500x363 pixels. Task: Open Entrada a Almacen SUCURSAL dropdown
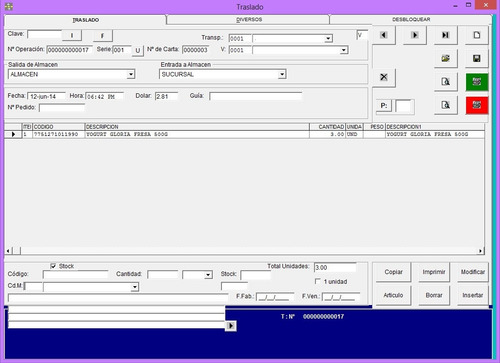pos(282,74)
